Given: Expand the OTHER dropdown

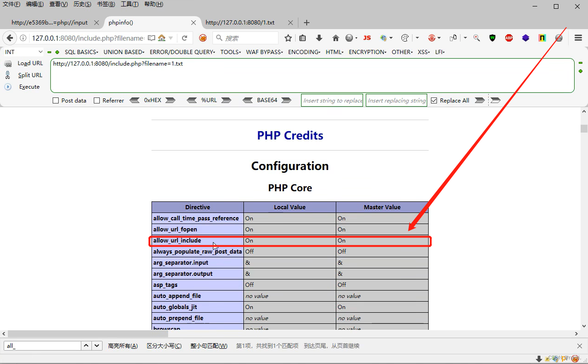Looking at the screenshot, I should [402, 52].
